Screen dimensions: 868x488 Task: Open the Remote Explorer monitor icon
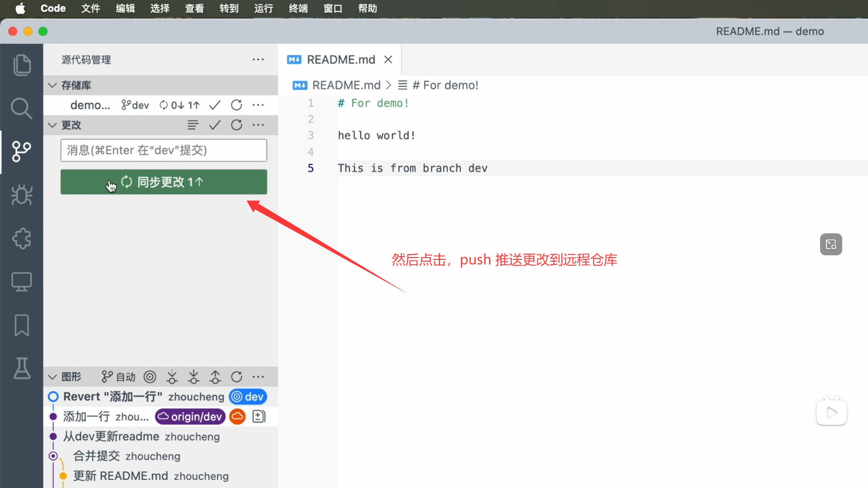pyautogui.click(x=22, y=282)
